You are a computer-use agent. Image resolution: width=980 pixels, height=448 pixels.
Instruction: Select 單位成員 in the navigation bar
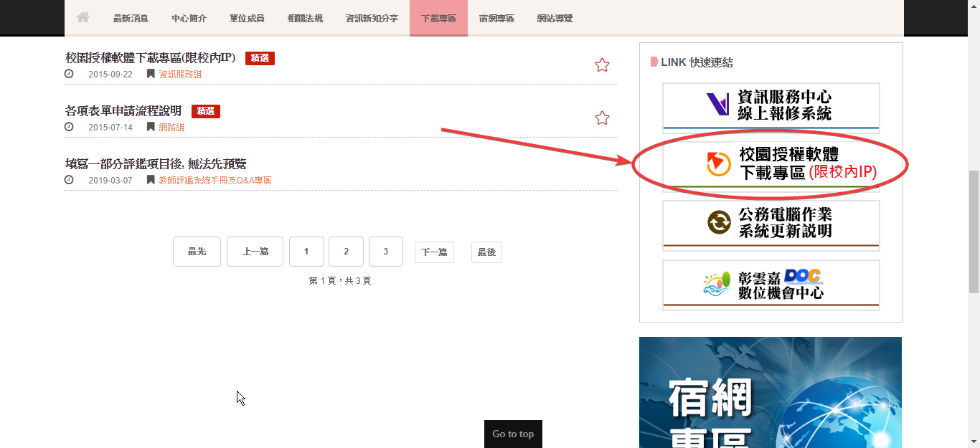point(247,18)
